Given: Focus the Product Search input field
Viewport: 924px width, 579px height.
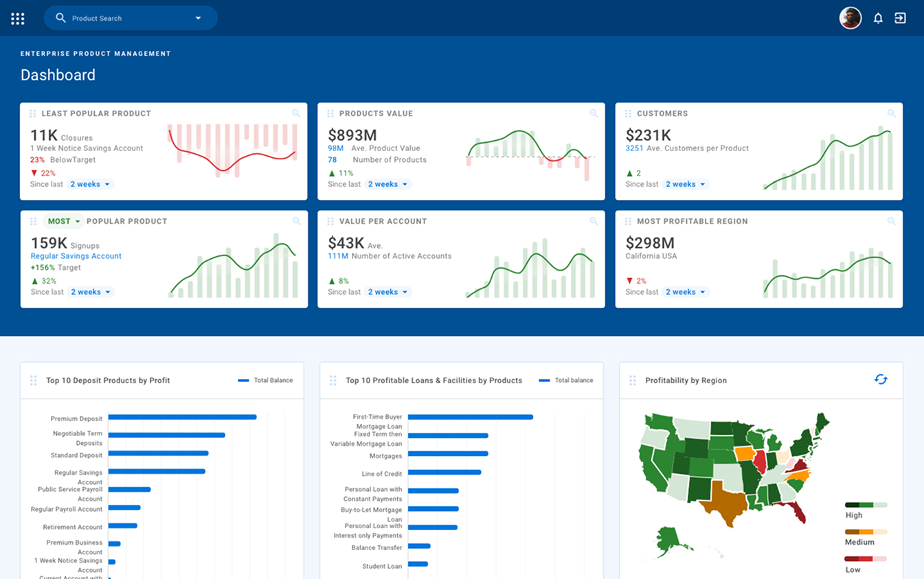Looking at the screenshot, I should [131, 19].
